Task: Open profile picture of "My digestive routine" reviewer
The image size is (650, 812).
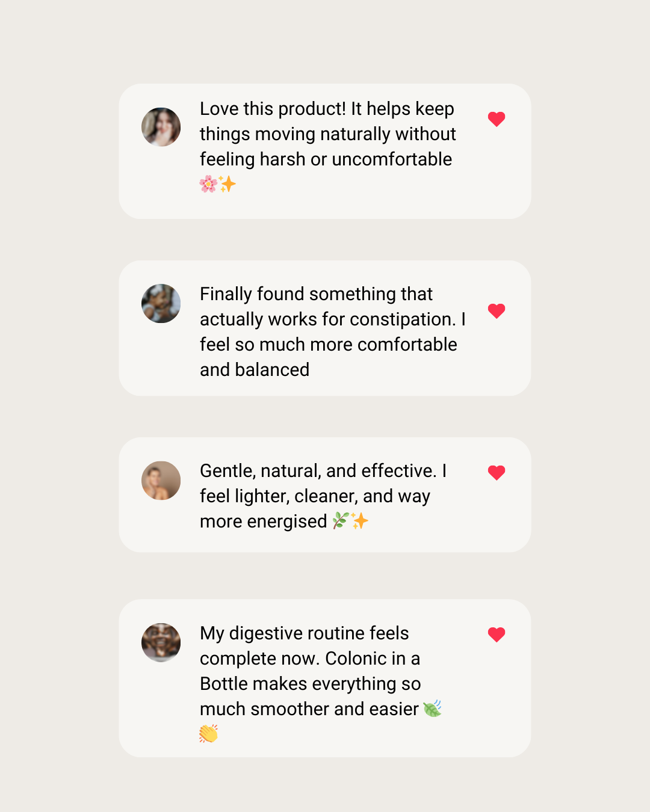Action: 161,642
